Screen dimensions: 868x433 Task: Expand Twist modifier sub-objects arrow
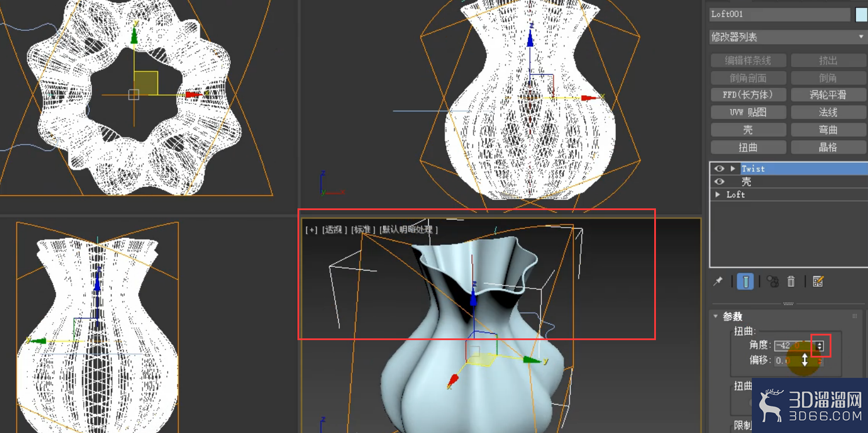733,168
